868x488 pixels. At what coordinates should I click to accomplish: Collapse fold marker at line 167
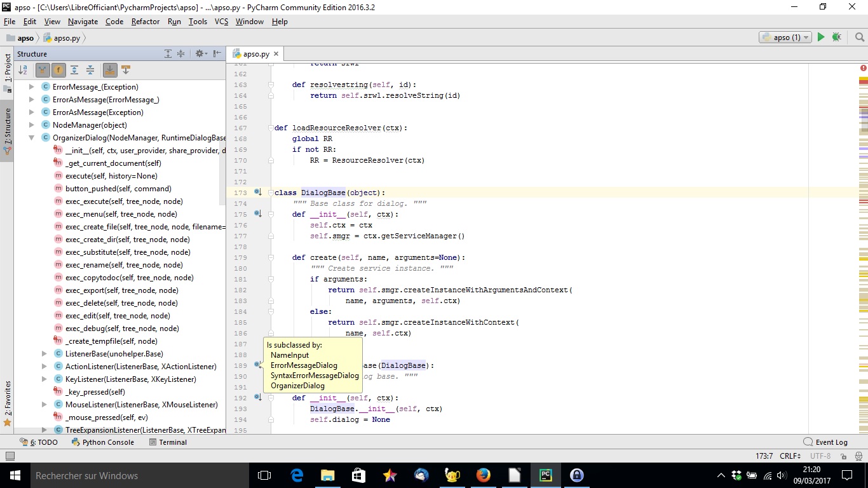pyautogui.click(x=271, y=128)
